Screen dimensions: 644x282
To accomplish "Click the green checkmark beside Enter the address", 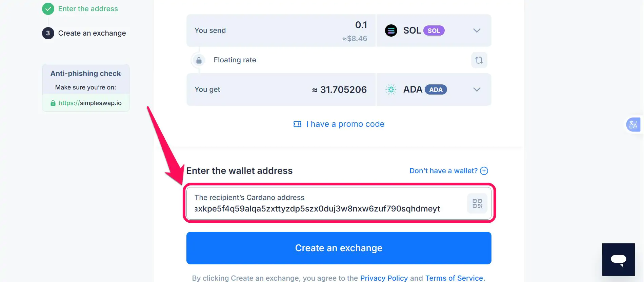I will (x=48, y=9).
